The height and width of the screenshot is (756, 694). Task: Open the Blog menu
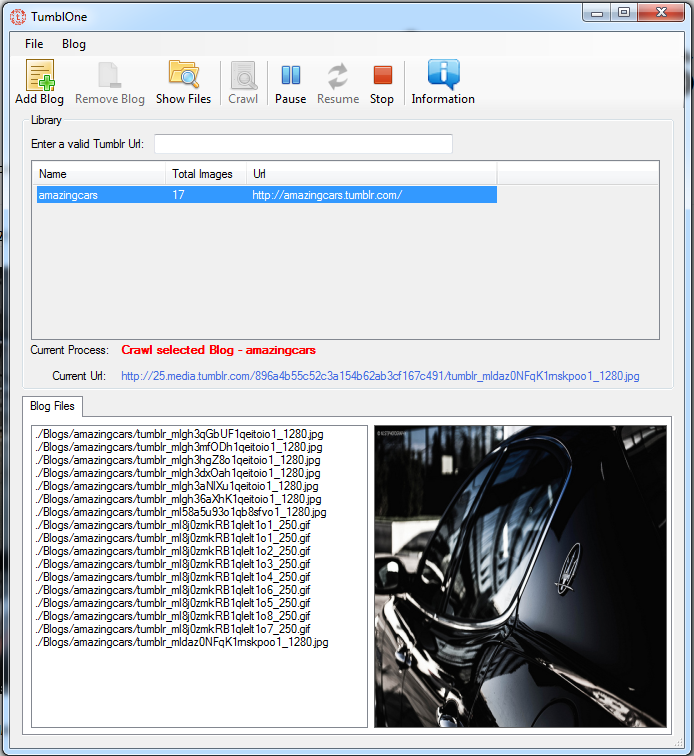[x=74, y=44]
